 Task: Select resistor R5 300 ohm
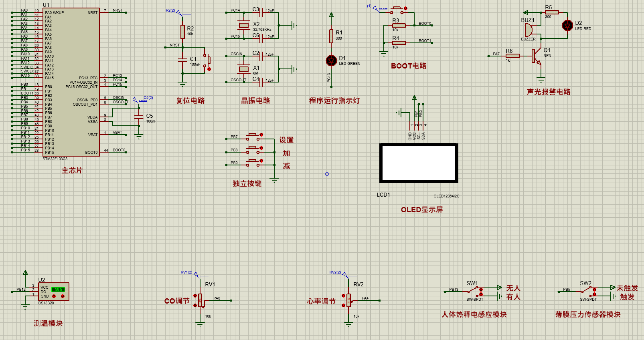(552, 12)
